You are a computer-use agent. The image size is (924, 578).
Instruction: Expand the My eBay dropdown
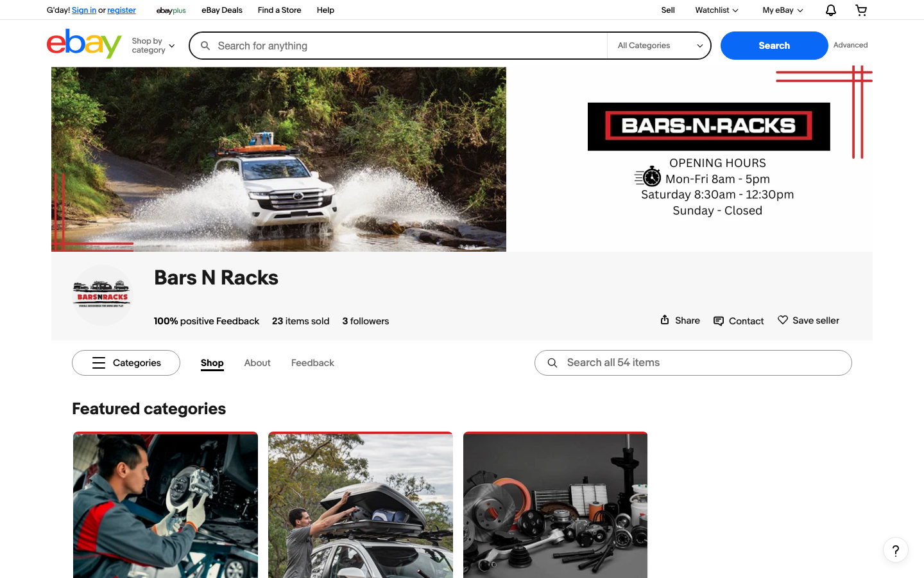(x=783, y=10)
